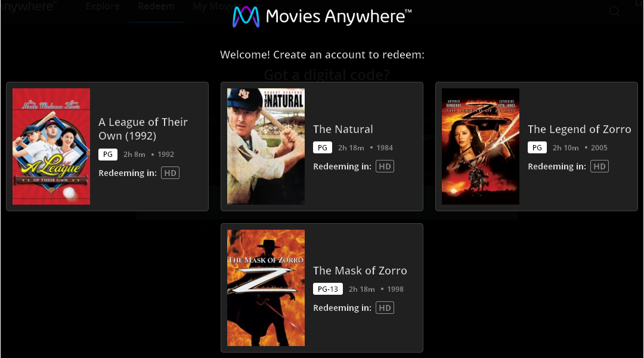The width and height of the screenshot is (644, 358).
Task: Select A League of Their Own poster
Action: click(51, 146)
